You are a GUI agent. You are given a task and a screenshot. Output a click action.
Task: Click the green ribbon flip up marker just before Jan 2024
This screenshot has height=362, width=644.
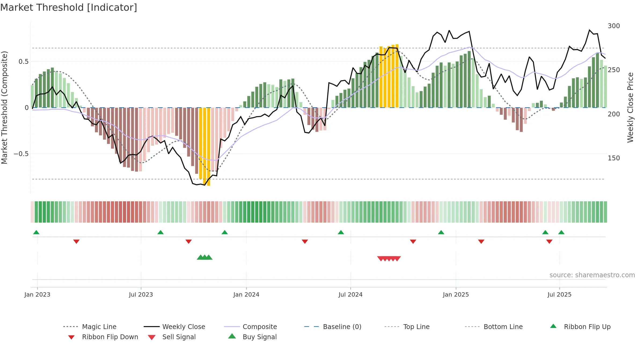click(x=225, y=232)
